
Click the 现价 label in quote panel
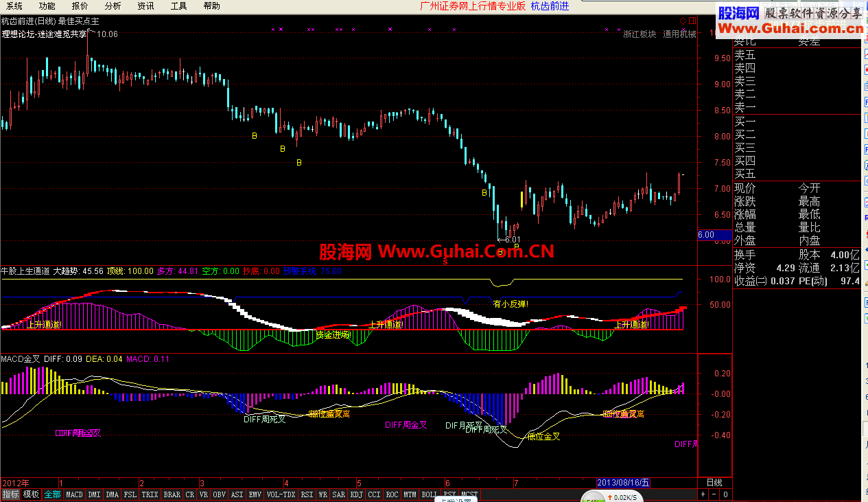pyautogui.click(x=745, y=188)
